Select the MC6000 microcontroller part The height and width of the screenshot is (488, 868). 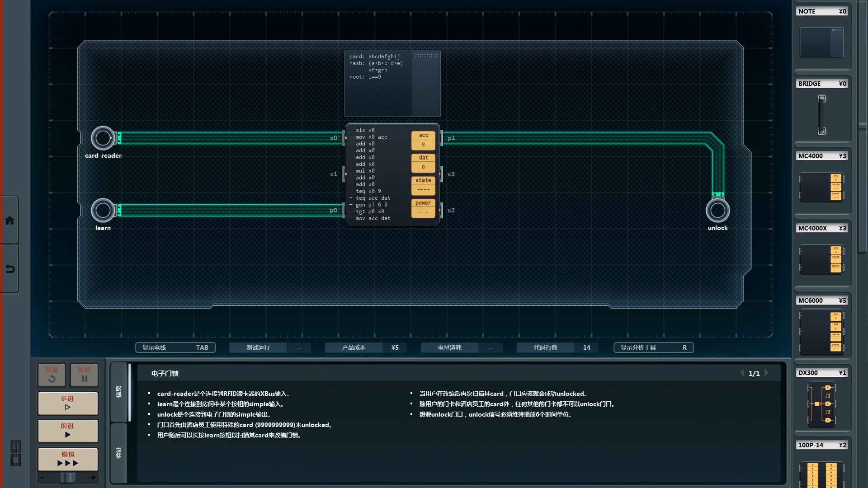(821, 332)
